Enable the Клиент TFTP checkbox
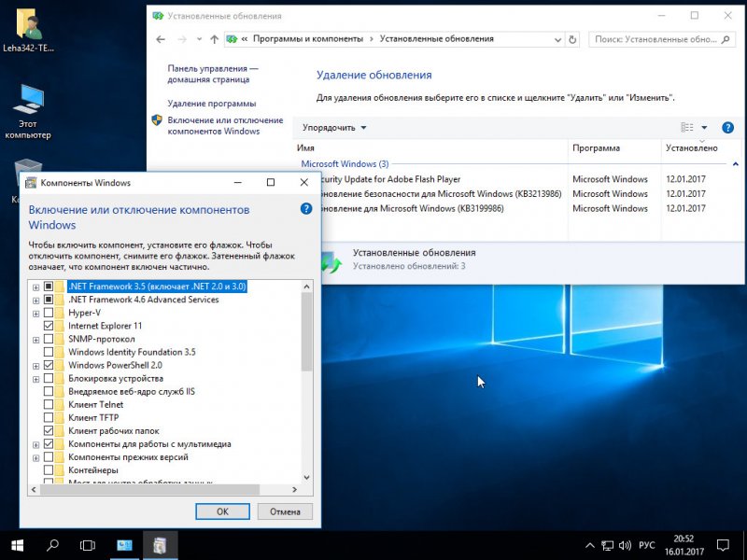Screen dimensions: 747x560 [49, 417]
